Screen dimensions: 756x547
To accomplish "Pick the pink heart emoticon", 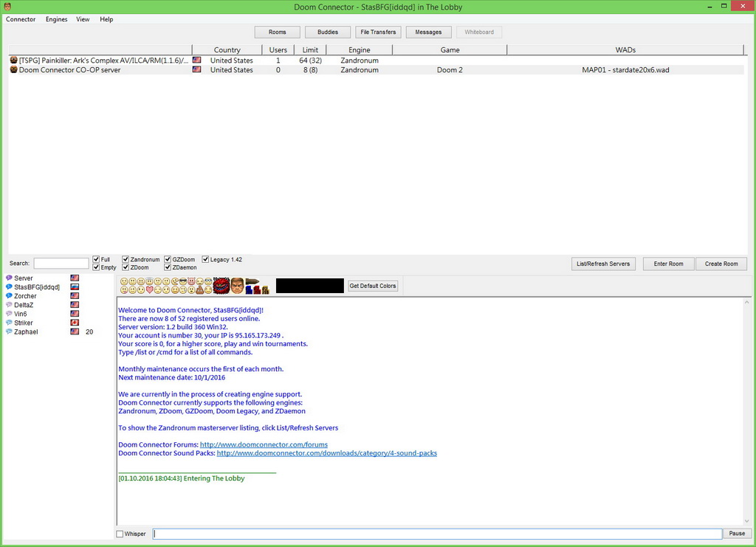I will point(150,290).
